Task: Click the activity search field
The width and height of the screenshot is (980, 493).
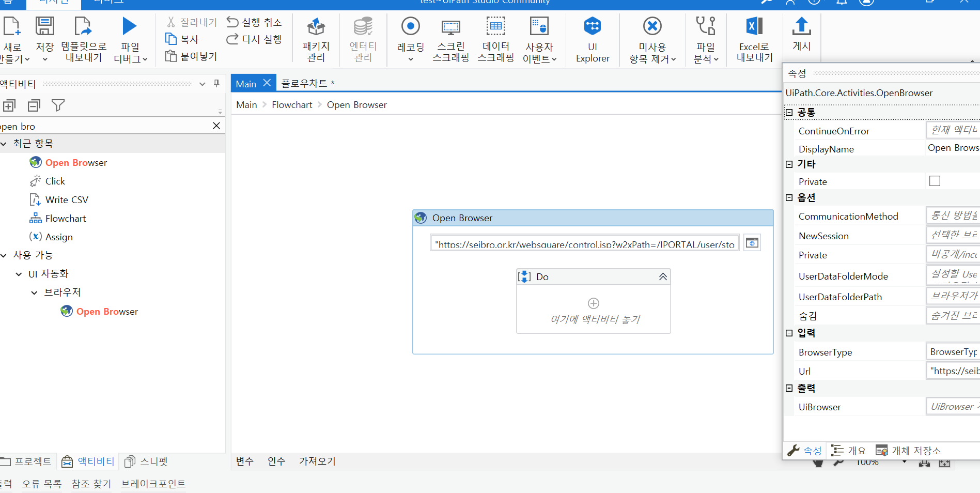Action: [x=103, y=126]
